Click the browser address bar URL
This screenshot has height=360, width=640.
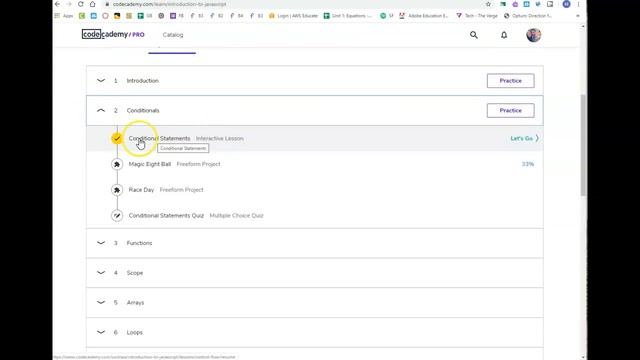(169, 4)
